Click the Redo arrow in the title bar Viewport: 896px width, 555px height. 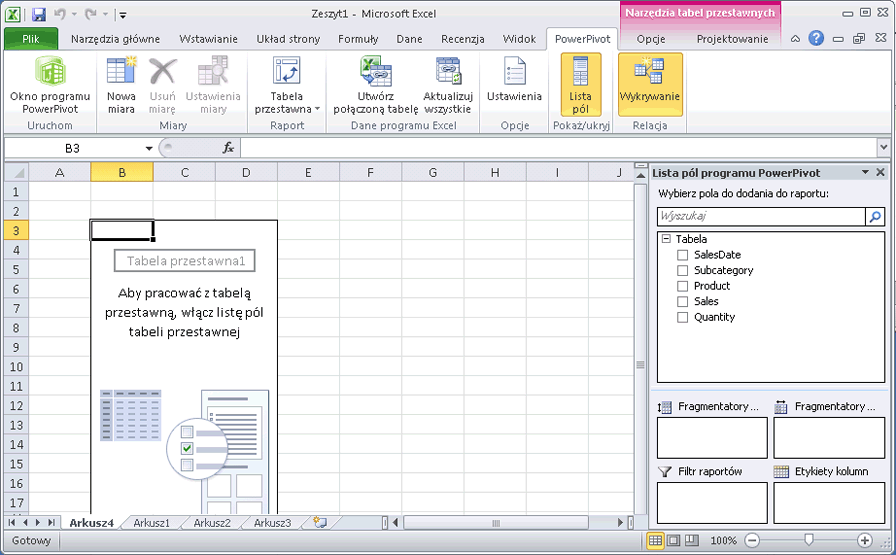coord(91,14)
